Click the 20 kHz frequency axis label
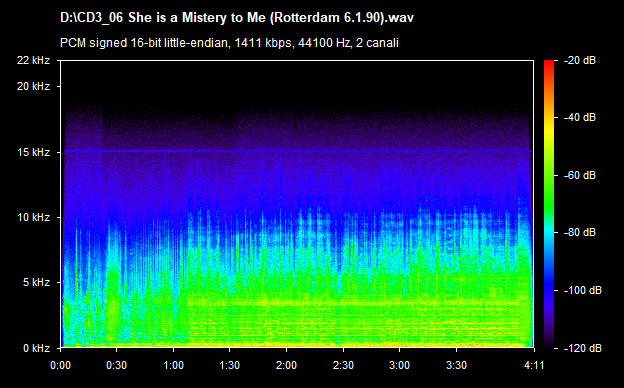 [33, 86]
